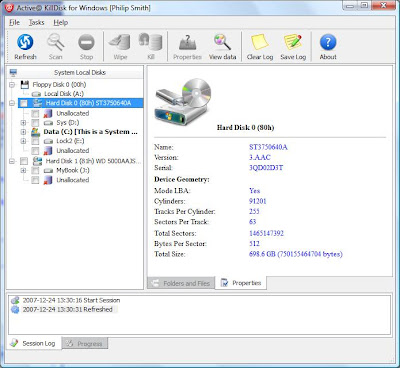Enable the MyBook (J:) checkbox

pos(35,170)
